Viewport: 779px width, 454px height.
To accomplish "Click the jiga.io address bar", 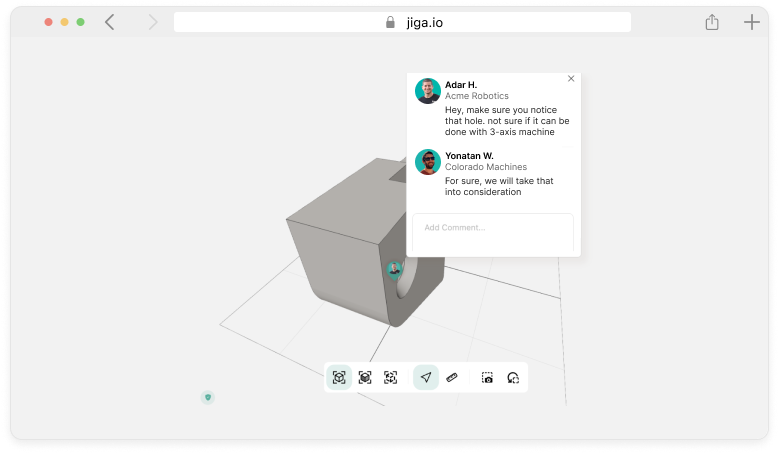I will 402,22.
